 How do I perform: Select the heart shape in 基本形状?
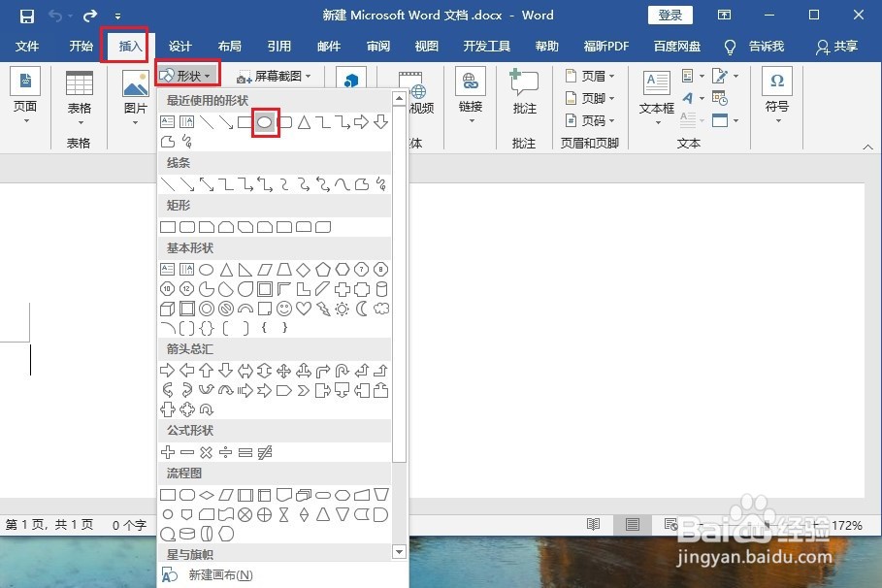pos(304,309)
